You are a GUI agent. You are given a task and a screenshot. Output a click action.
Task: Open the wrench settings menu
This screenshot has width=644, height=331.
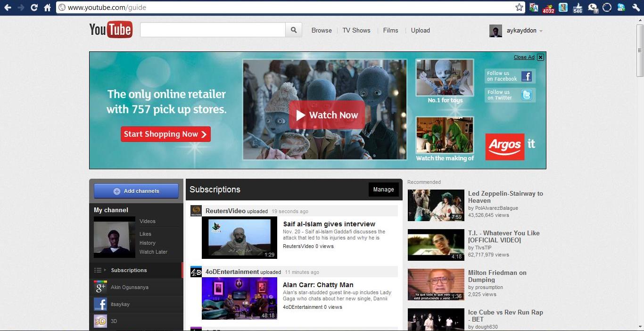point(636,8)
